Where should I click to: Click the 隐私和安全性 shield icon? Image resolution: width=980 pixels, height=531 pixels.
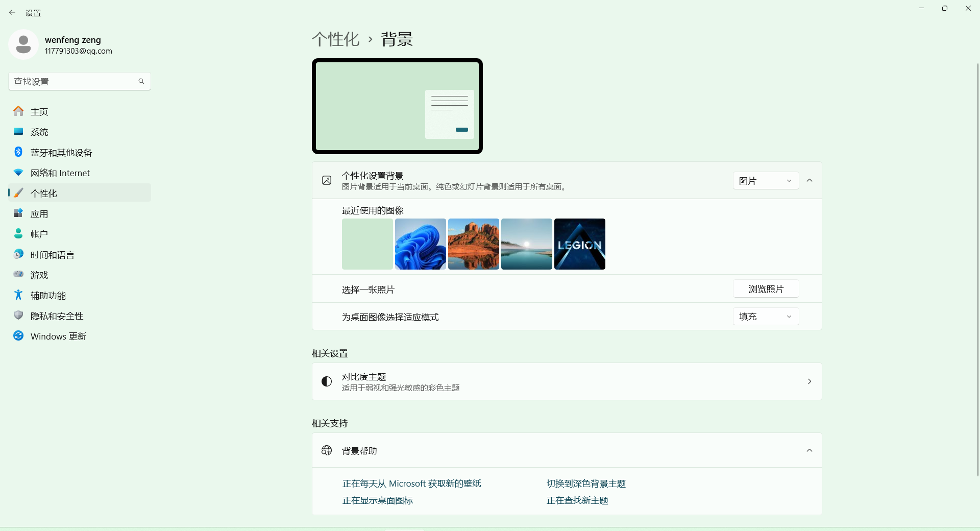tap(18, 316)
